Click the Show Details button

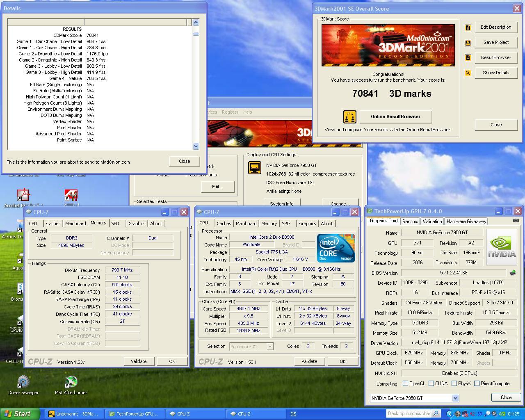496,73
